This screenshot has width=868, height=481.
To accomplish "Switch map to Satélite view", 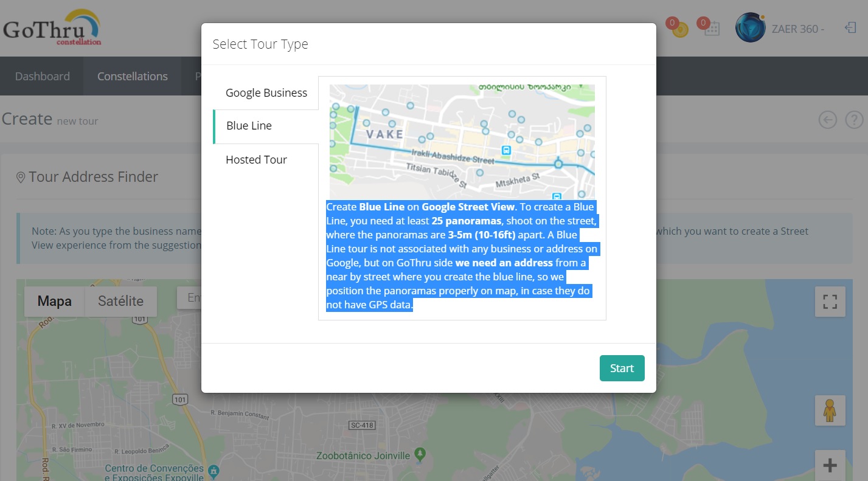I will tap(121, 301).
